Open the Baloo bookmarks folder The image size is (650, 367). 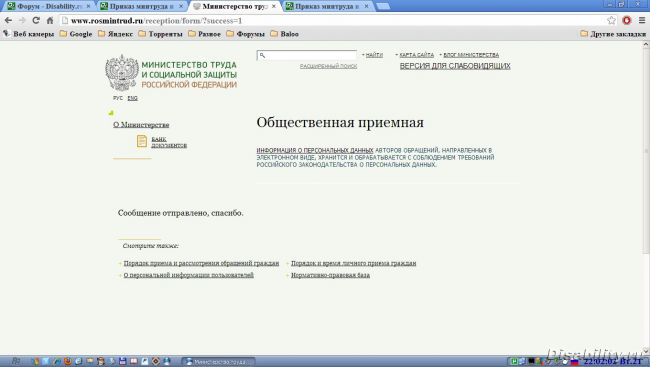click(x=284, y=34)
